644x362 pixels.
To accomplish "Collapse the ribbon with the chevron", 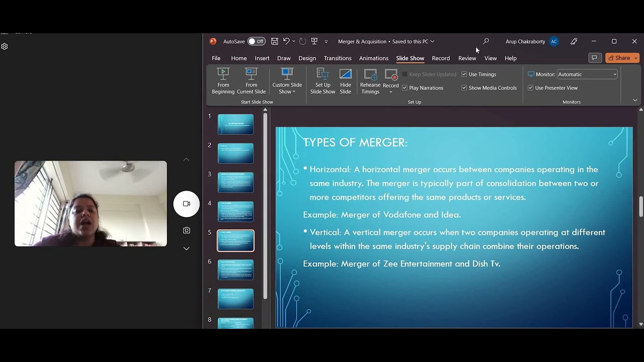I will click(635, 100).
